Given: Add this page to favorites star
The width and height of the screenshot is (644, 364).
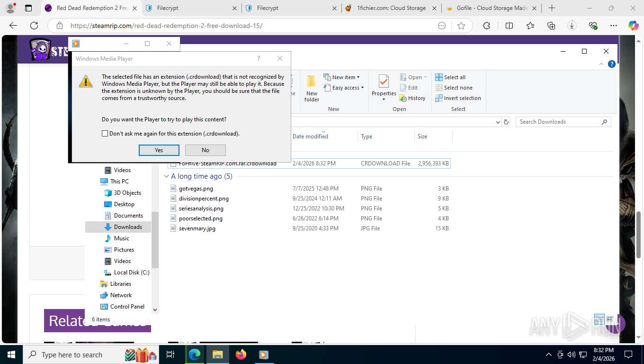Looking at the screenshot, I should (x=461, y=26).
